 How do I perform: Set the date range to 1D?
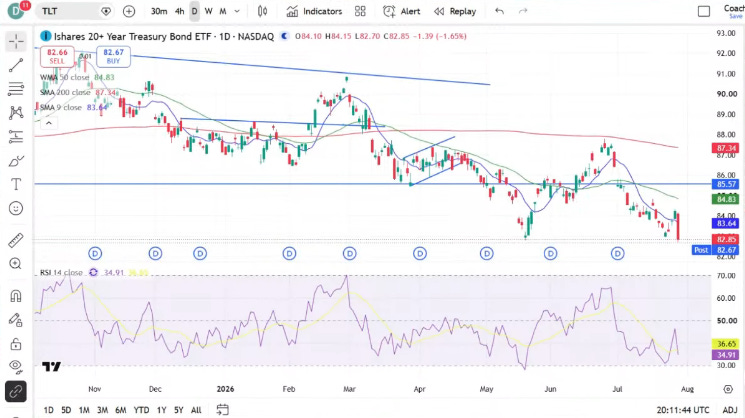point(48,410)
